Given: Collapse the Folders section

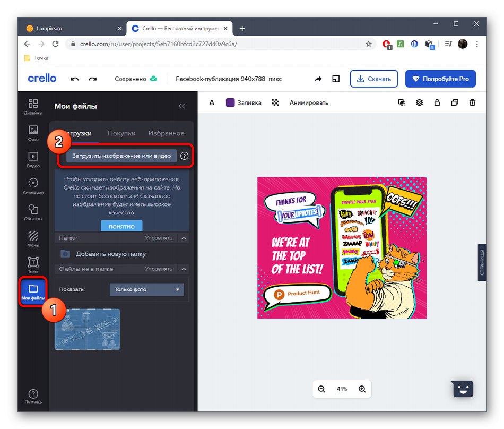Looking at the screenshot, I should [184, 238].
